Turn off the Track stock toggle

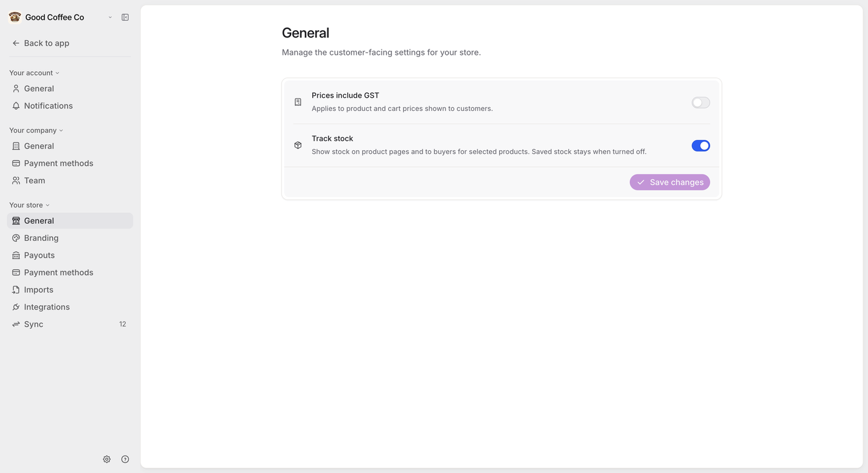point(700,145)
